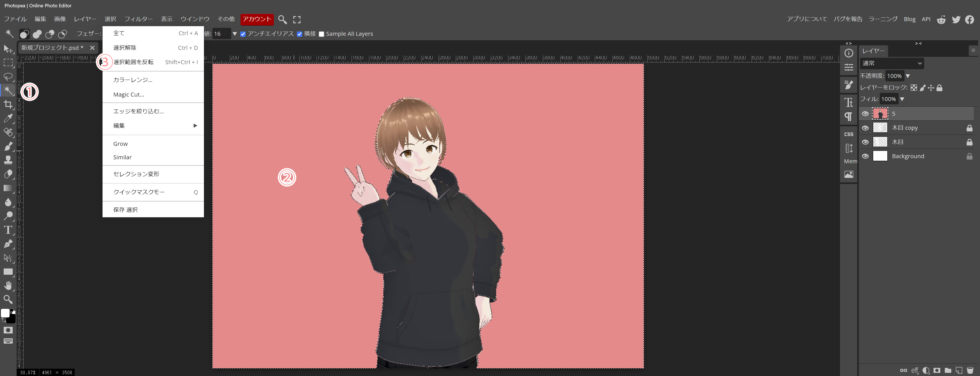Click the アカウント button
Screen dimensions: 980x376
click(257, 19)
